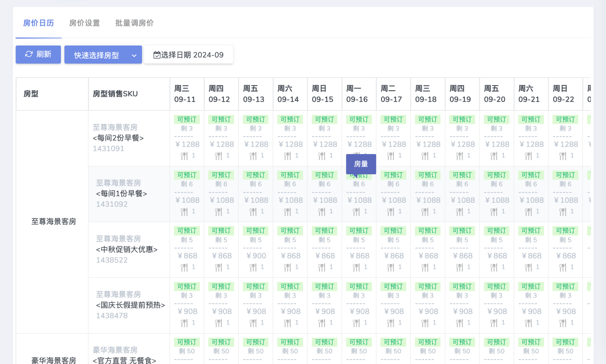Click 剩 6 inventory on 09-14

[x=290, y=184]
